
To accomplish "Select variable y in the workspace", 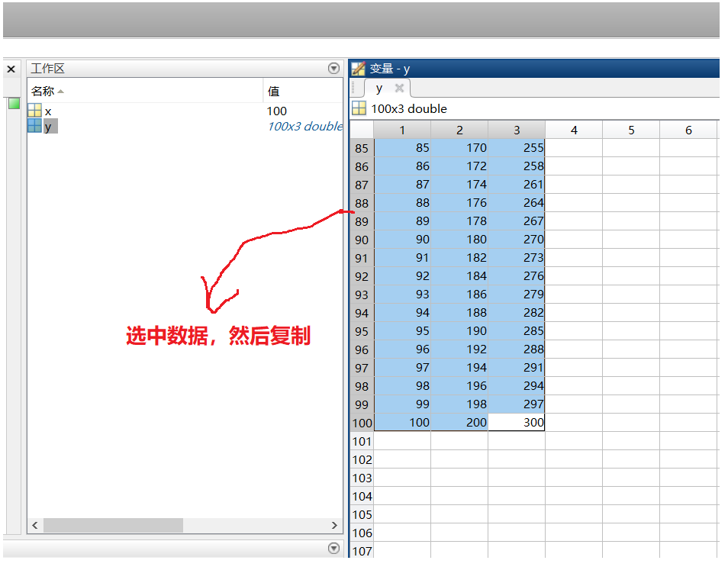I will 50,126.
